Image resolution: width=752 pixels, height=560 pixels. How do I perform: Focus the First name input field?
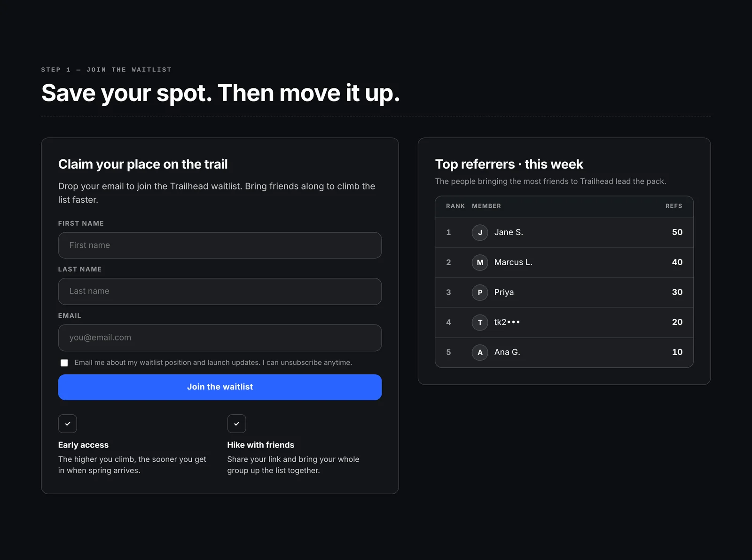220,245
